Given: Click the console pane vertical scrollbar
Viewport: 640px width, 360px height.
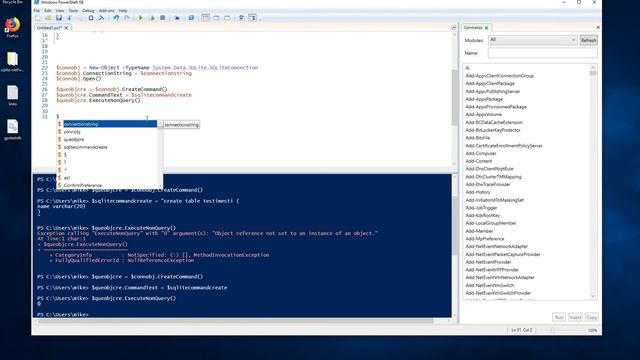Looking at the screenshot, I should pyautogui.click(x=454, y=246).
